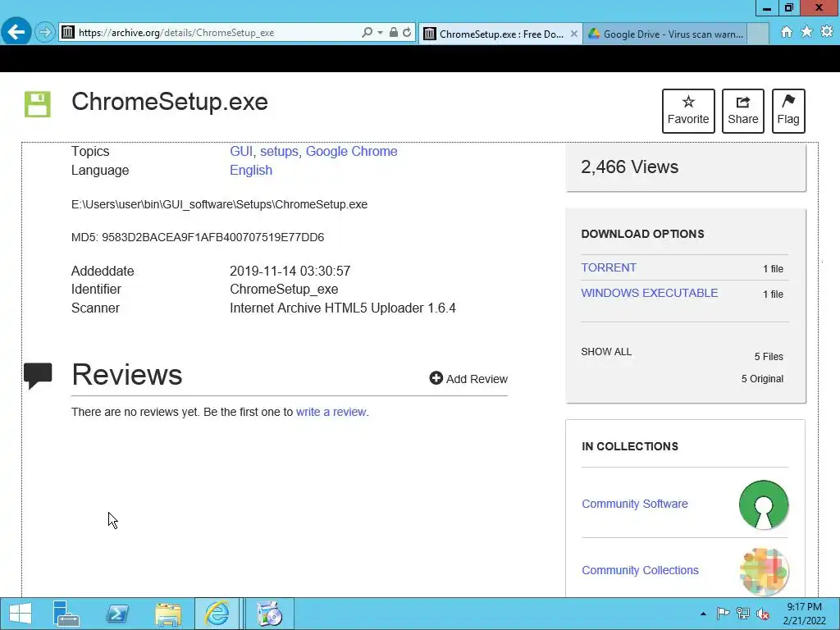840x630 pixels.
Task: Click the taskbar clock 9:17 PM
Action: [804, 607]
